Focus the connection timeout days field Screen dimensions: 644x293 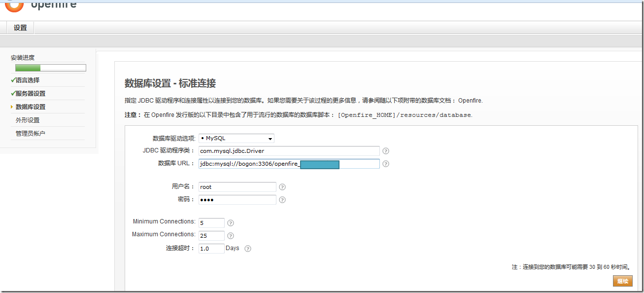pos(211,249)
